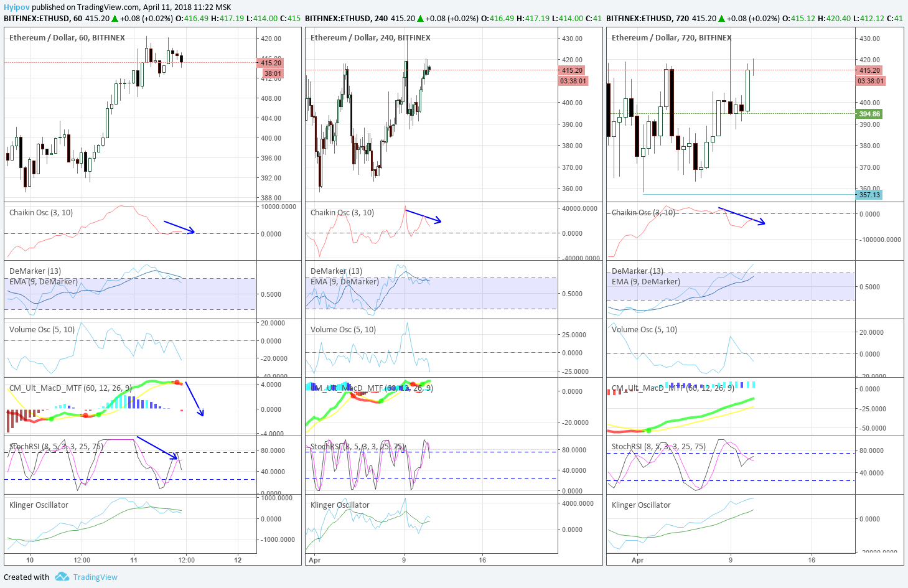Click the Apr date label on 240 chart axis
Viewport: 908px width, 588px height.
(x=315, y=560)
